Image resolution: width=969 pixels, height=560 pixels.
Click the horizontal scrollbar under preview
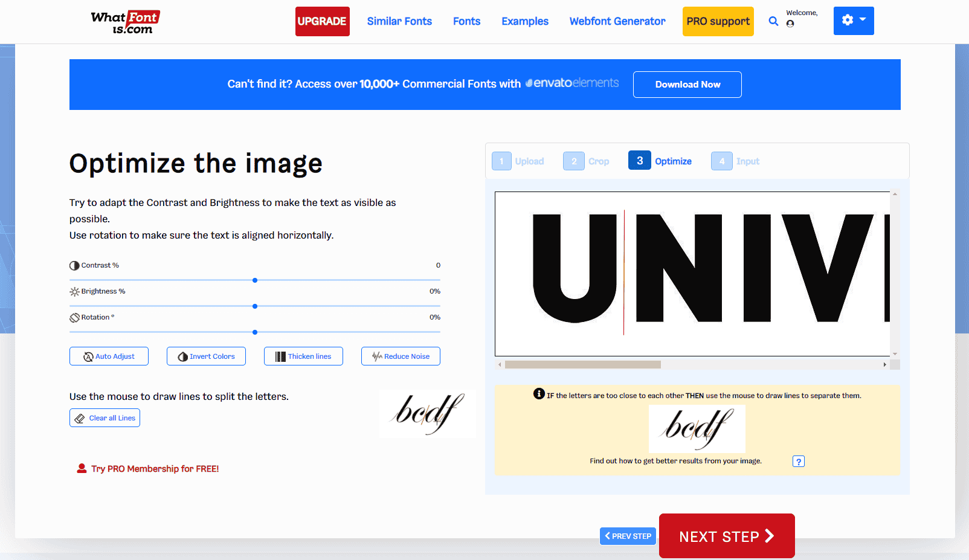(x=583, y=364)
